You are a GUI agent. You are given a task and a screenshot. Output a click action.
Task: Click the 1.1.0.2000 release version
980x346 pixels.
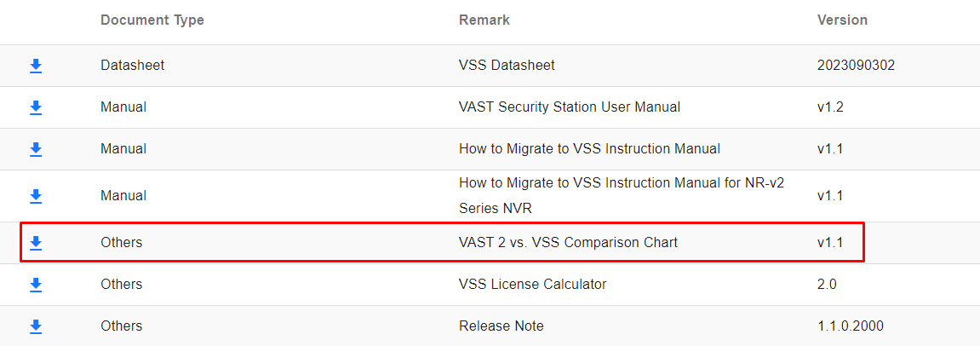(850, 326)
